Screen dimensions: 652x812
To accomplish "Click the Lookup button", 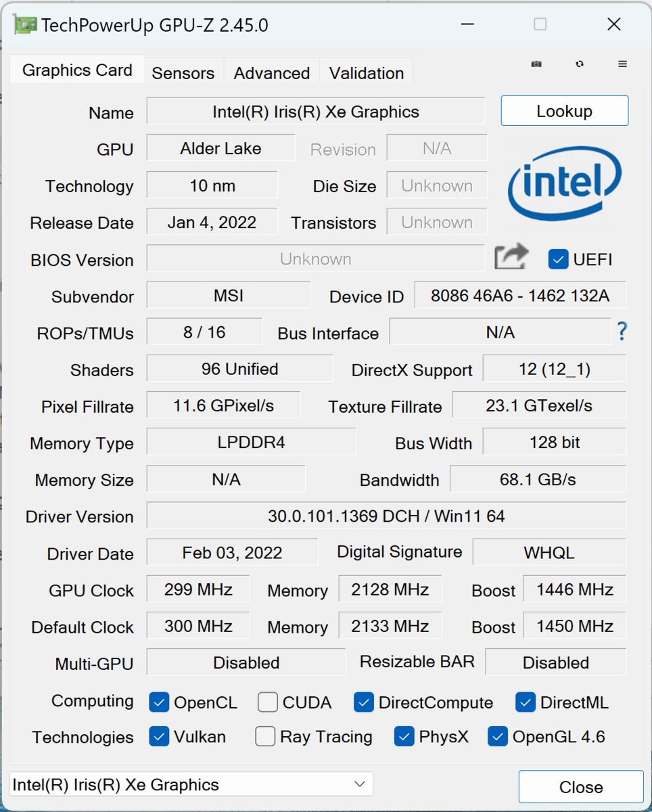I will pyautogui.click(x=564, y=111).
